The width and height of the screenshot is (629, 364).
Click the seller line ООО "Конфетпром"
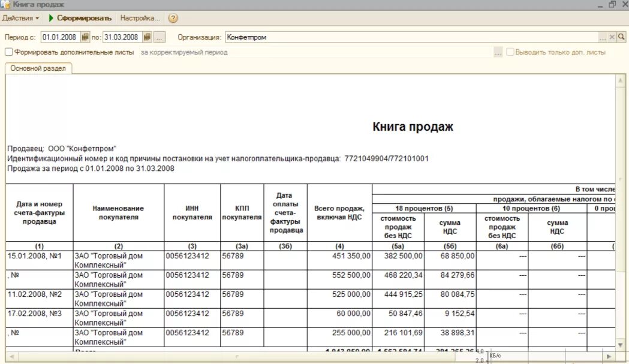pyautogui.click(x=62, y=149)
